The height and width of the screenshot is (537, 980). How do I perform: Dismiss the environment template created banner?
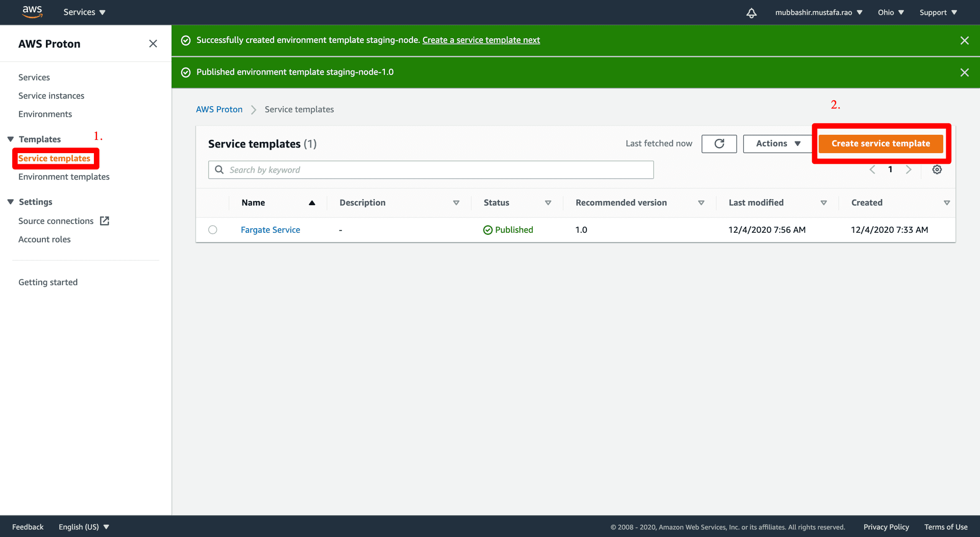pyautogui.click(x=964, y=40)
